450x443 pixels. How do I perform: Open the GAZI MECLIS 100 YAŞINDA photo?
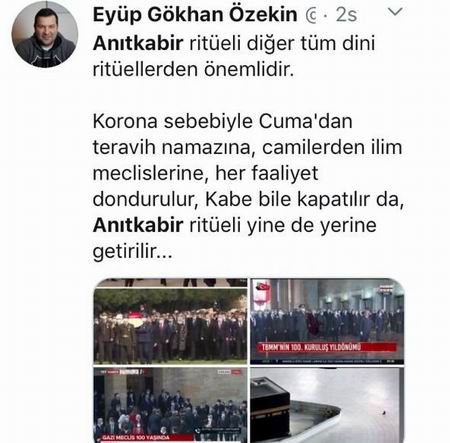(x=170, y=405)
